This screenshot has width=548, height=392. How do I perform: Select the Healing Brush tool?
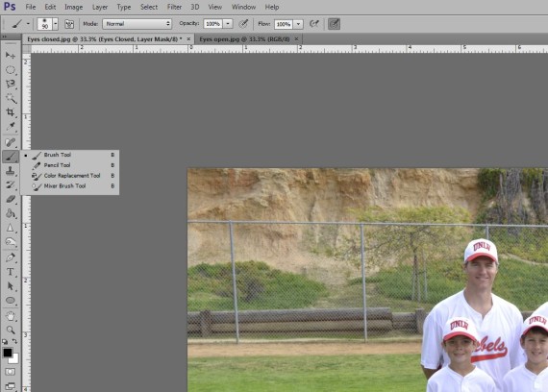pyautogui.click(x=11, y=142)
